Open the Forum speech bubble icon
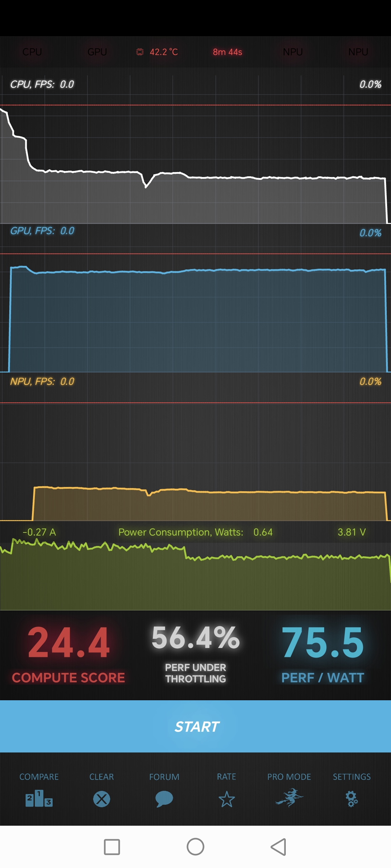Image resolution: width=391 pixels, height=868 pixels. click(164, 799)
